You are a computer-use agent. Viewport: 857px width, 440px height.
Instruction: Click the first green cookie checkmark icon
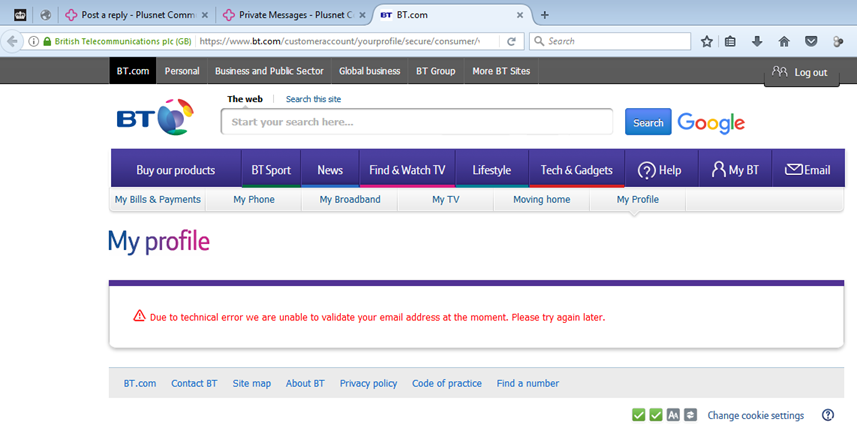coord(638,415)
